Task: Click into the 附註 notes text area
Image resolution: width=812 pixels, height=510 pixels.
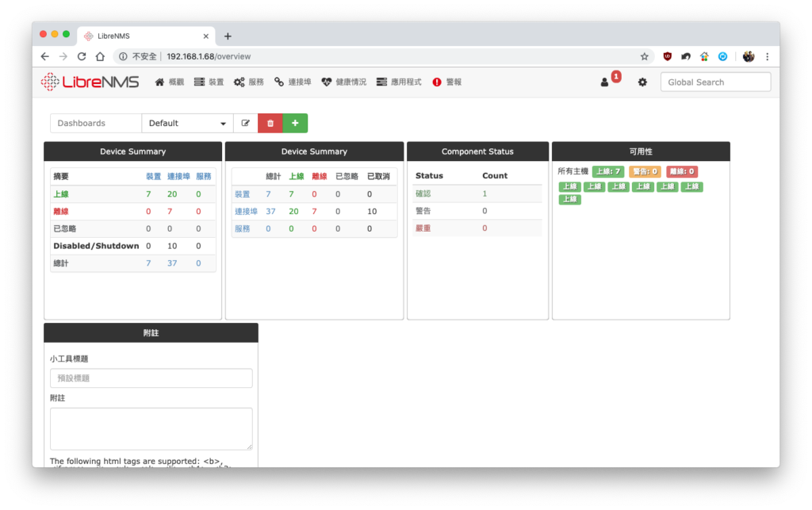Action: pyautogui.click(x=151, y=429)
